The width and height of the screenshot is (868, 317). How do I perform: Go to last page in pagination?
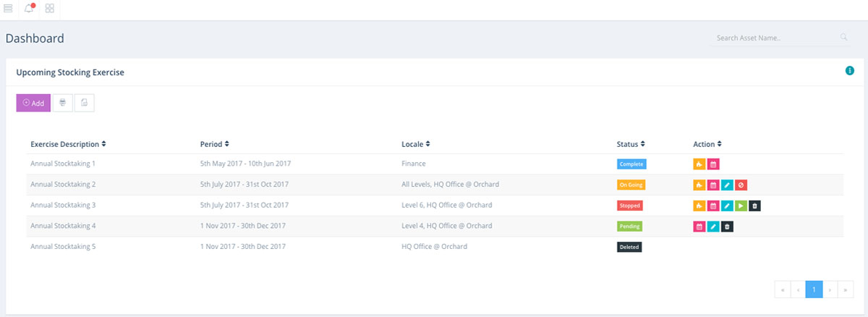846,289
